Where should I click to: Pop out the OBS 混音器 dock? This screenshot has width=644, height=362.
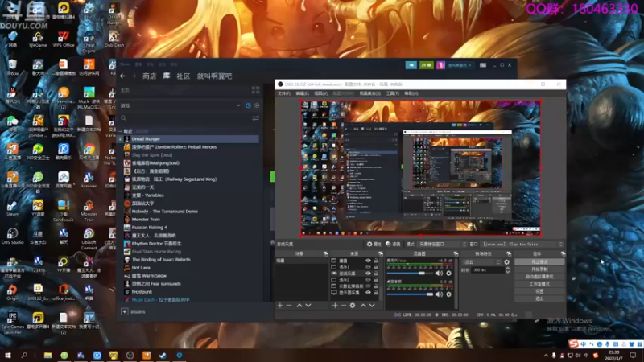pyautogui.click(x=456, y=253)
